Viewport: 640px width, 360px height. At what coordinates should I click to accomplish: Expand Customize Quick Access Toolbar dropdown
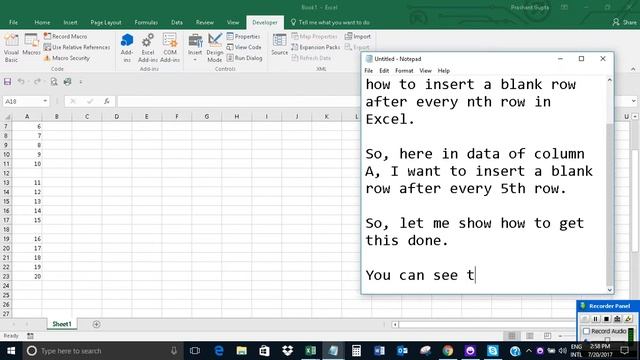[x=80, y=82]
